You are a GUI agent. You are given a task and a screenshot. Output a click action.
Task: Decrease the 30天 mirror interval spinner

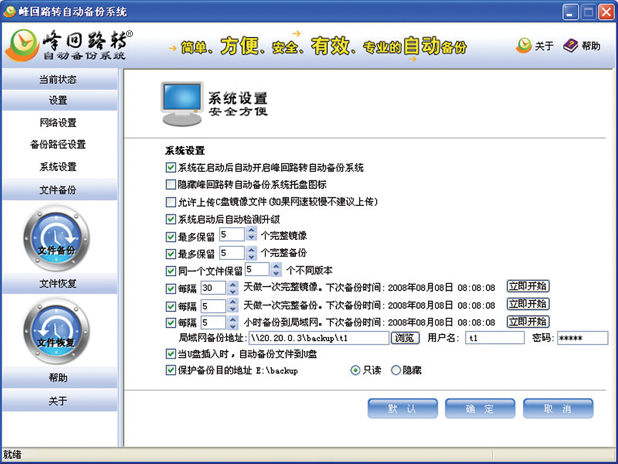tap(233, 291)
